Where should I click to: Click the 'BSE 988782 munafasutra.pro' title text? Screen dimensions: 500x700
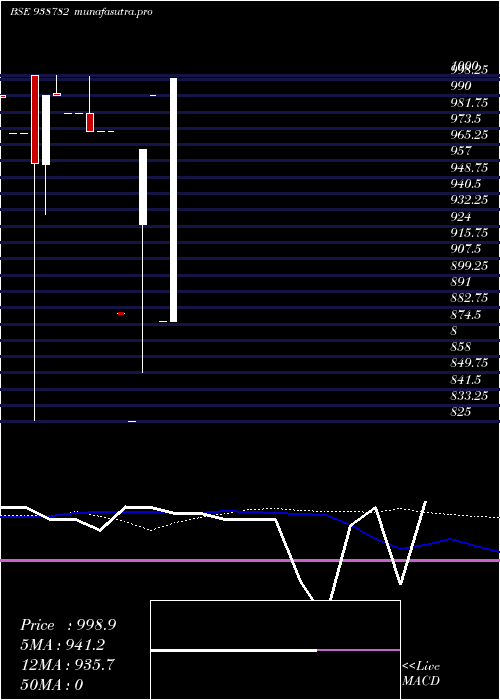coord(81,12)
